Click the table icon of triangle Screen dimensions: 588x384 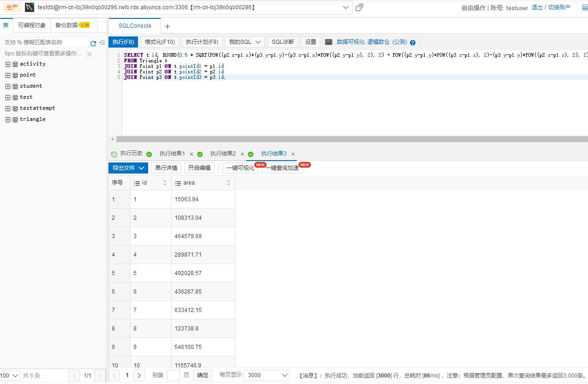tap(15, 120)
